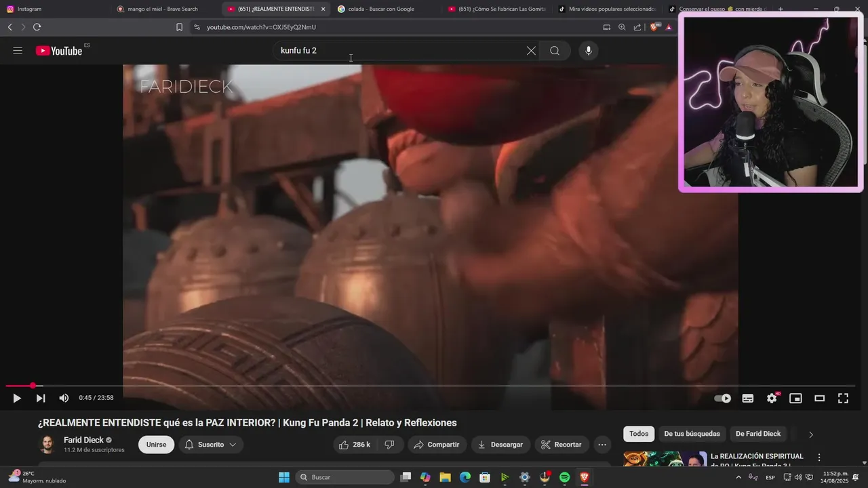This screenshot has width=868, height=488.
Task: Skip to the next video
Action: tap(41, 399)
